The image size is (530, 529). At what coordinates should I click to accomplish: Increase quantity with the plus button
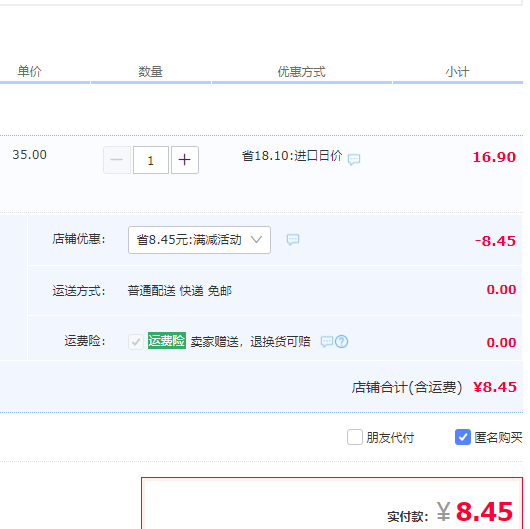tap(185, 160)
